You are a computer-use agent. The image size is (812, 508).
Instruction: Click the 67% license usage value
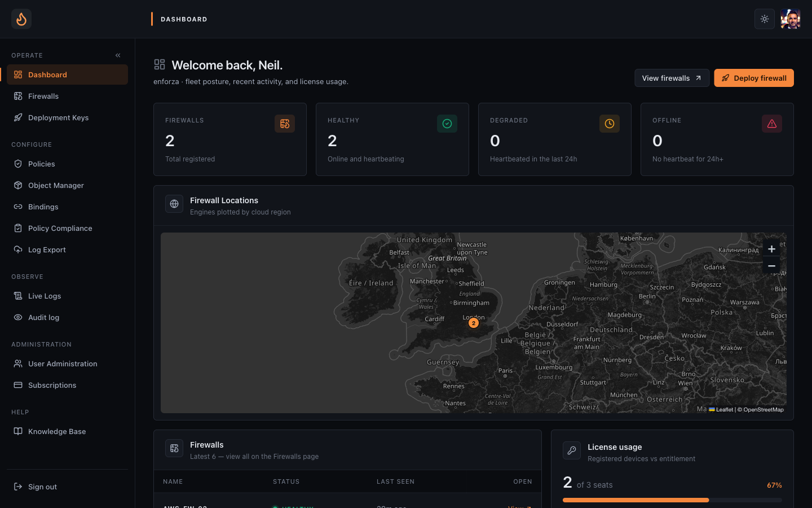(x=774, y=485)
